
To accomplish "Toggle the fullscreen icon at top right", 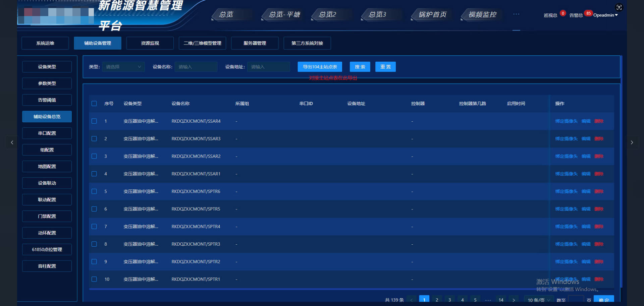I will coord(619,7).
